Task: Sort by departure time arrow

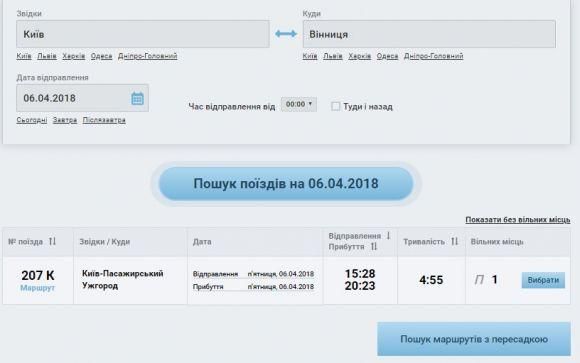Action: click(388, 236)
